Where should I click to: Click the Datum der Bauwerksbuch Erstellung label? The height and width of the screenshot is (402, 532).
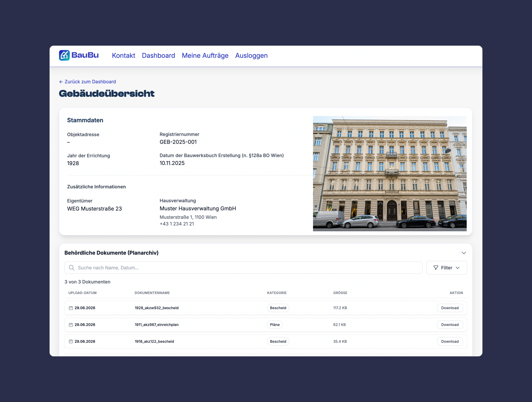tap(222, 155)
